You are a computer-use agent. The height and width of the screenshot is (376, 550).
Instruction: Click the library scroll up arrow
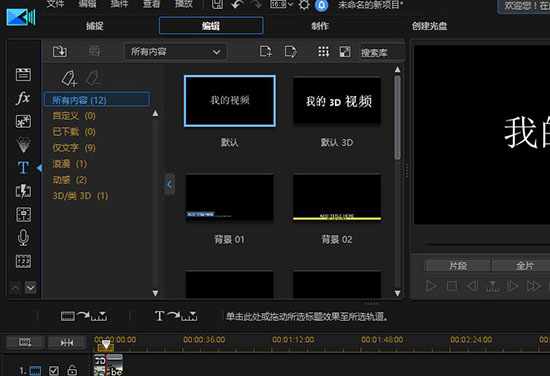pos(397,69)
